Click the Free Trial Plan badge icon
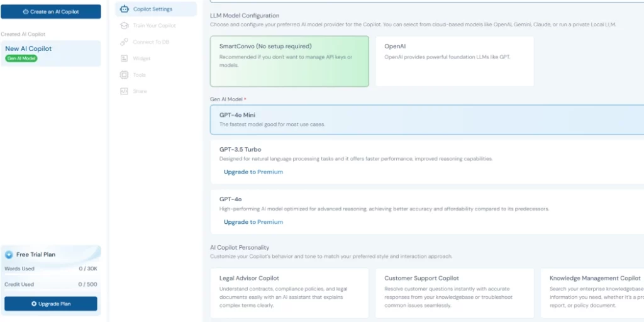 point(9,255)
